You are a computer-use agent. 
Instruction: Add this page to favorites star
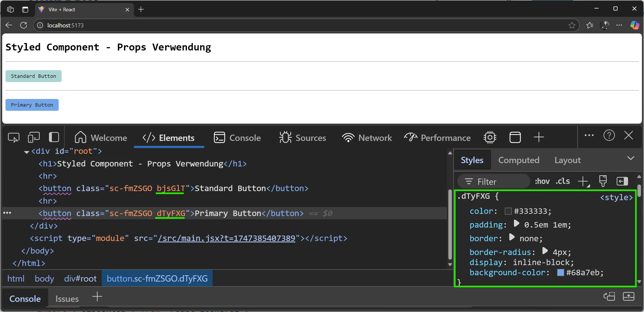coord(572,25)
